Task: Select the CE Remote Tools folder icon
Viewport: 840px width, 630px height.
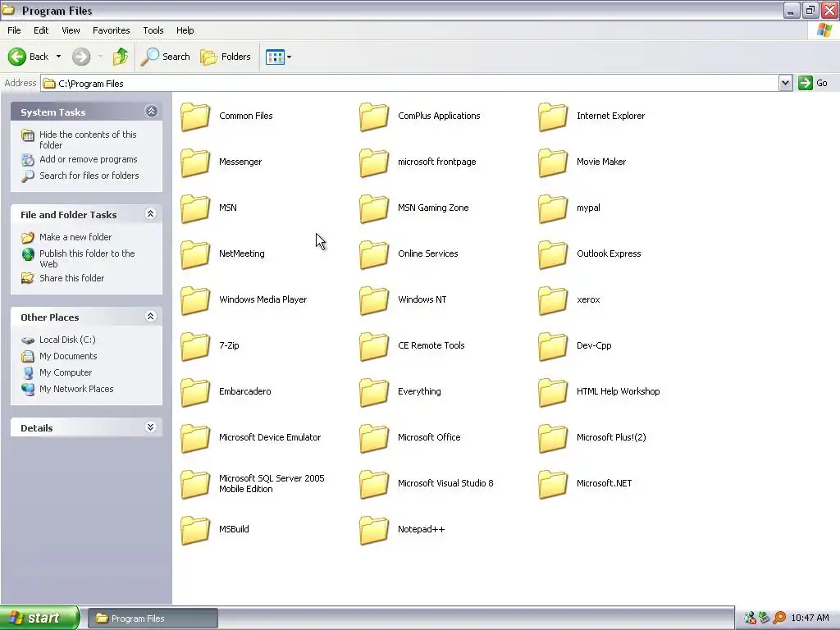Action: tap(374, 346)
